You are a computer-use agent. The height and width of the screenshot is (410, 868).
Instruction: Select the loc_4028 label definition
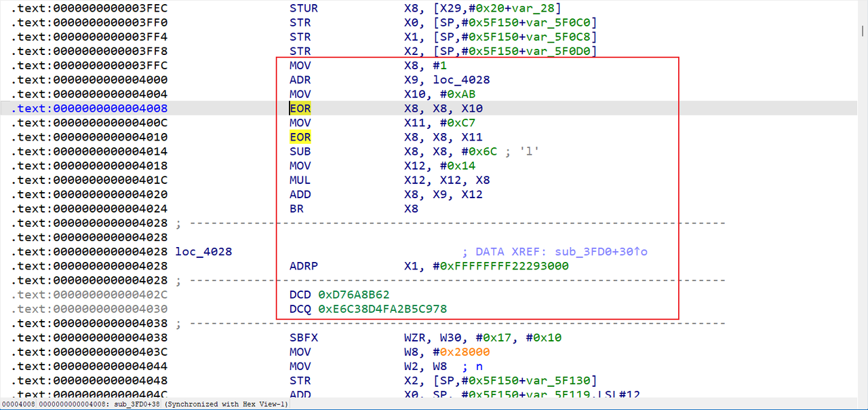coord(203,252)
